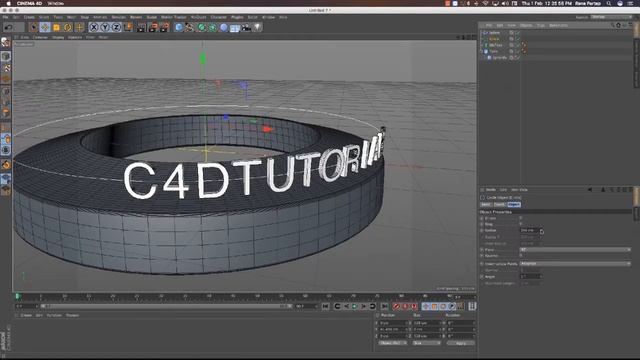Toggle the X axis lock
Viewport: 640px width, 360px height.
click(x=94, y=27)
